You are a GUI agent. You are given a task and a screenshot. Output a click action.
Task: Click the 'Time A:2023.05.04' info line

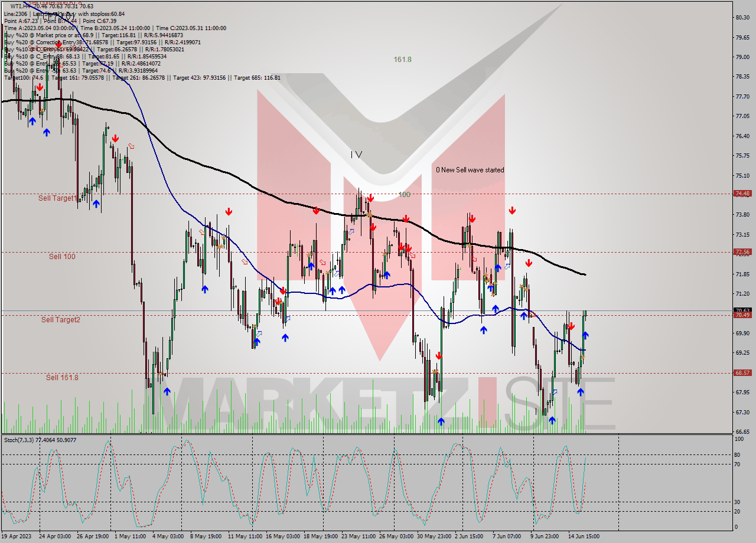click(x=115, y=28)
